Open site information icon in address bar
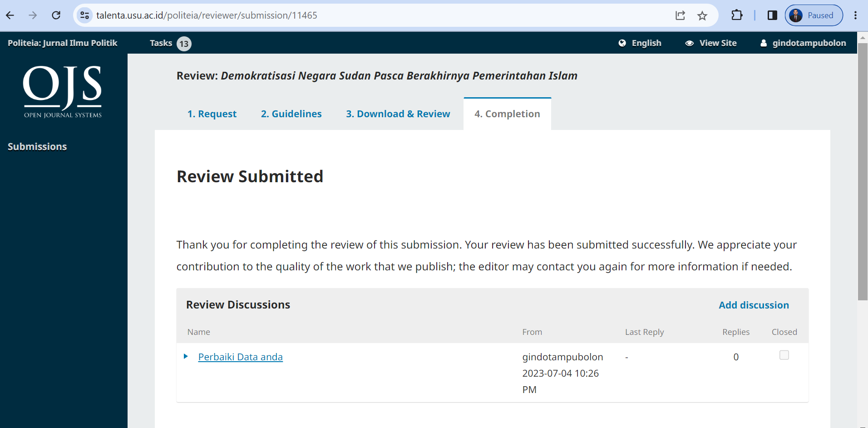Image resolution: width=868 pixels, height=428 pixels. pyautogui.click(x=84, y=15)
